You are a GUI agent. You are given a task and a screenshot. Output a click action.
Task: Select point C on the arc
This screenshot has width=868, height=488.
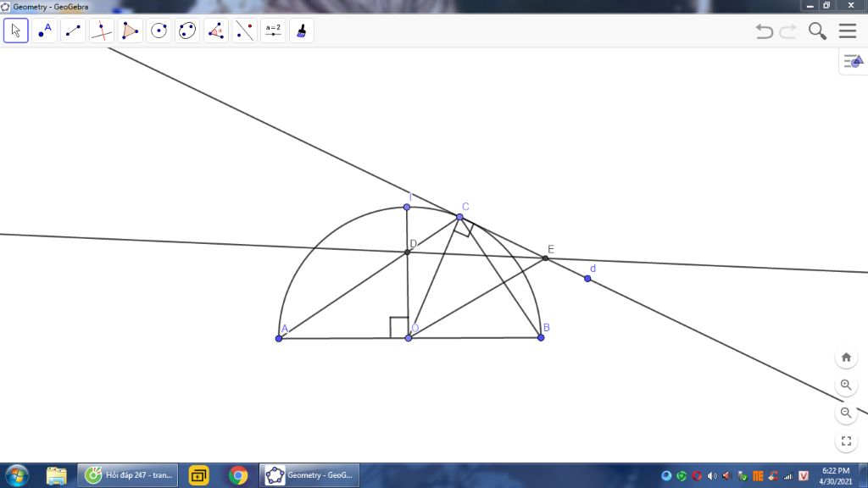point(459,217)
